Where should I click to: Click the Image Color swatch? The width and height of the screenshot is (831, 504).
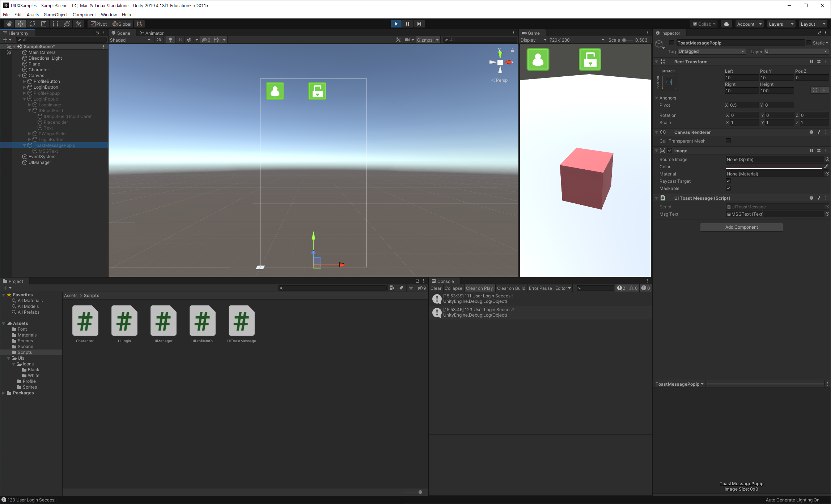coord(774,166)
